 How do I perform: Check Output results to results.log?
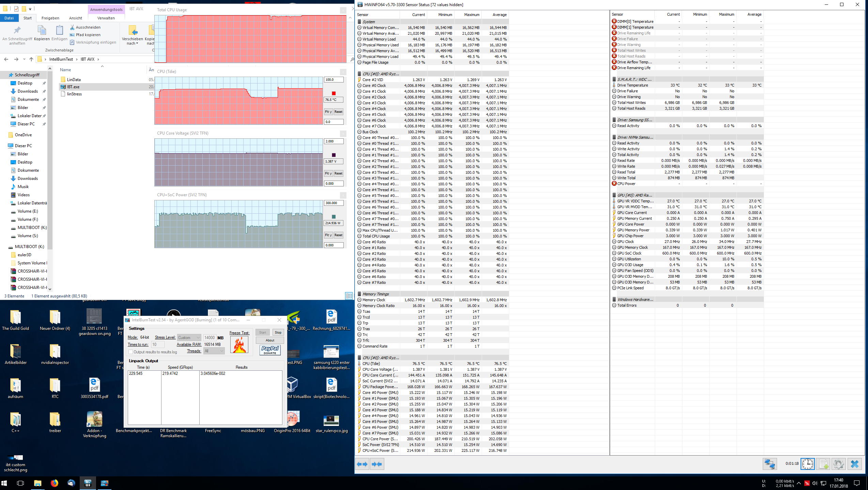130,352
